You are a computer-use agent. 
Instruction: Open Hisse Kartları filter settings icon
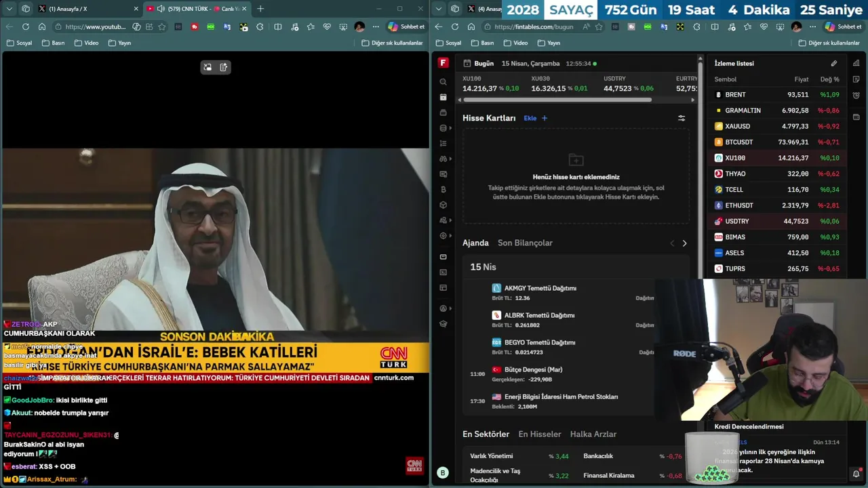click(682, 118)
